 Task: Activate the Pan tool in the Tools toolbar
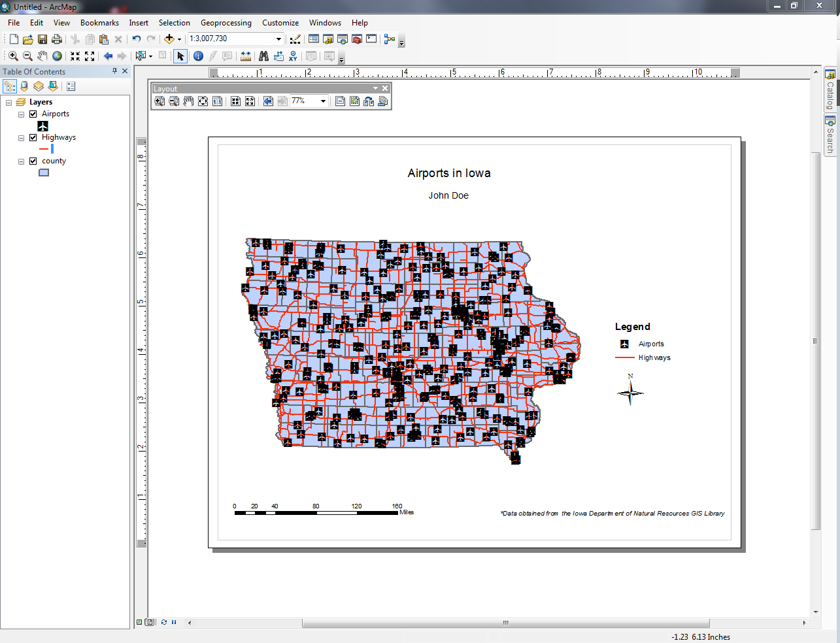pos(41,56)
